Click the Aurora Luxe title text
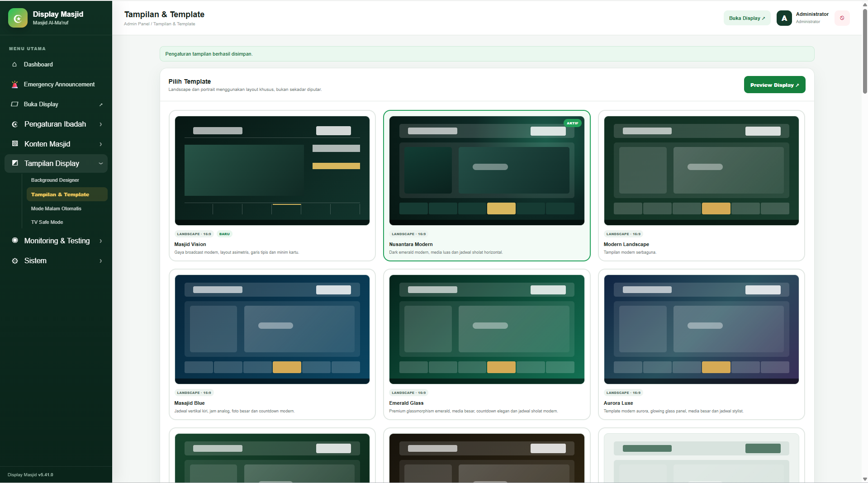868x483 pixels. tap(618, 403)
